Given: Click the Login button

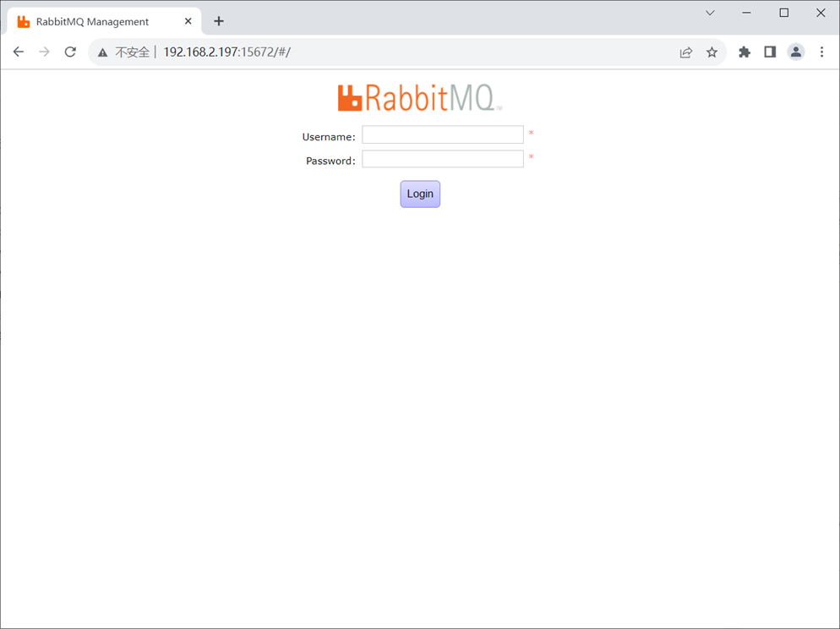Looking at the screenshot, I should click(x=420, y=194).
